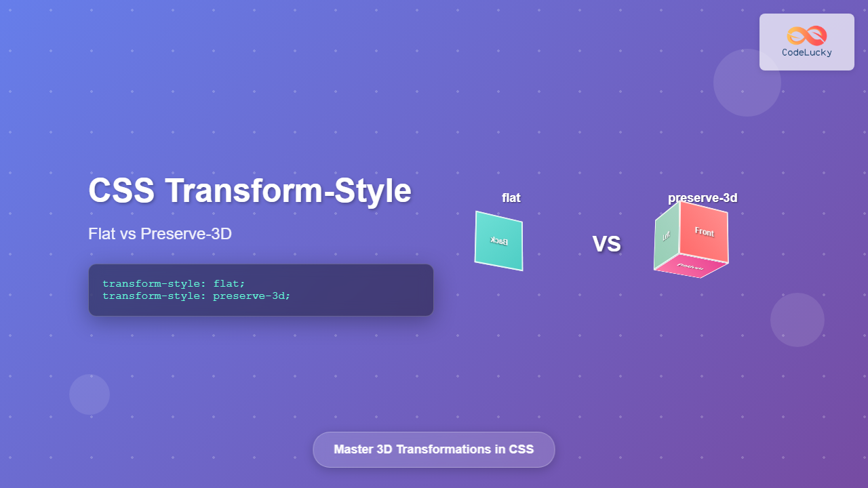This screenshot has width=868, height=488.
Task: Expand the code snippet panel
Action: tap(260, 289)
